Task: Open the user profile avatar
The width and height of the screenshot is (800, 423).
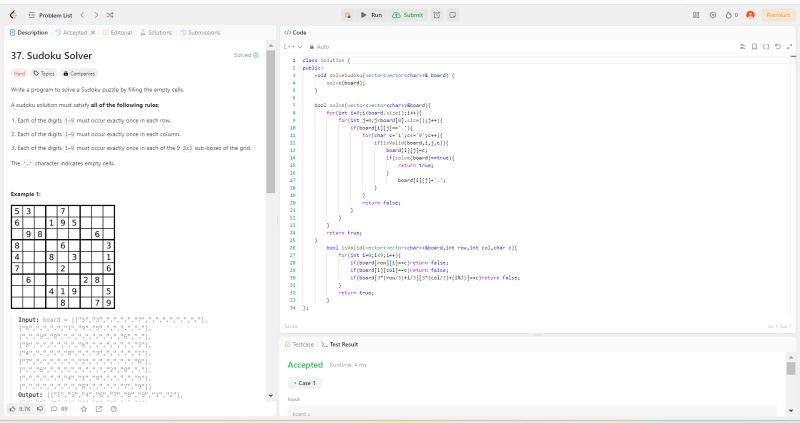Action: pos(750,15)
